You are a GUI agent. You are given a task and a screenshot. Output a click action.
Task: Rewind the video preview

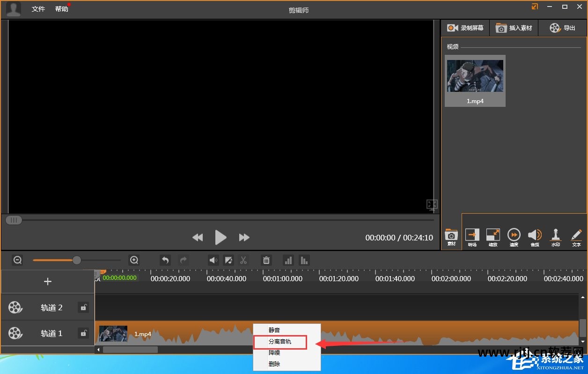coord(198,238)
